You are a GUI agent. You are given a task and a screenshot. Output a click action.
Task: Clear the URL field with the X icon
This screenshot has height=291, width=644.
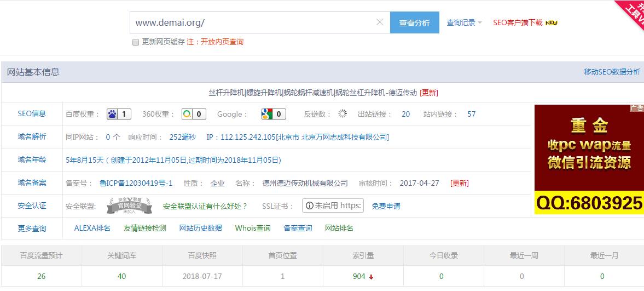[x=380, y=22]
